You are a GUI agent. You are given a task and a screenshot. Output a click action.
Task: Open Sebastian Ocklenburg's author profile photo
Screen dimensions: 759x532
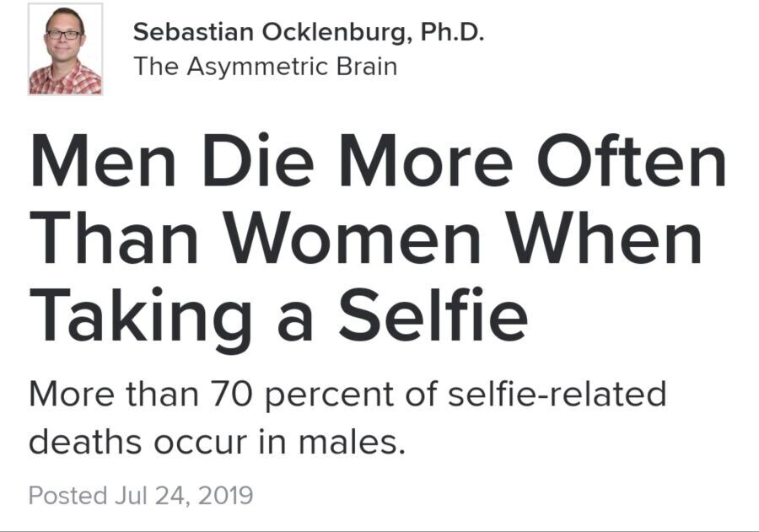(65, 50)
